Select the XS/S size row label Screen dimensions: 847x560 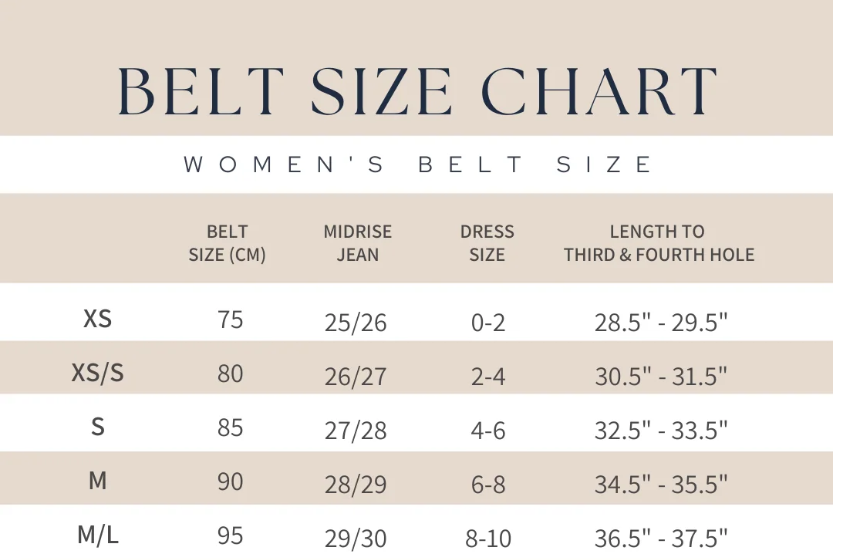[x=97, y=373]
